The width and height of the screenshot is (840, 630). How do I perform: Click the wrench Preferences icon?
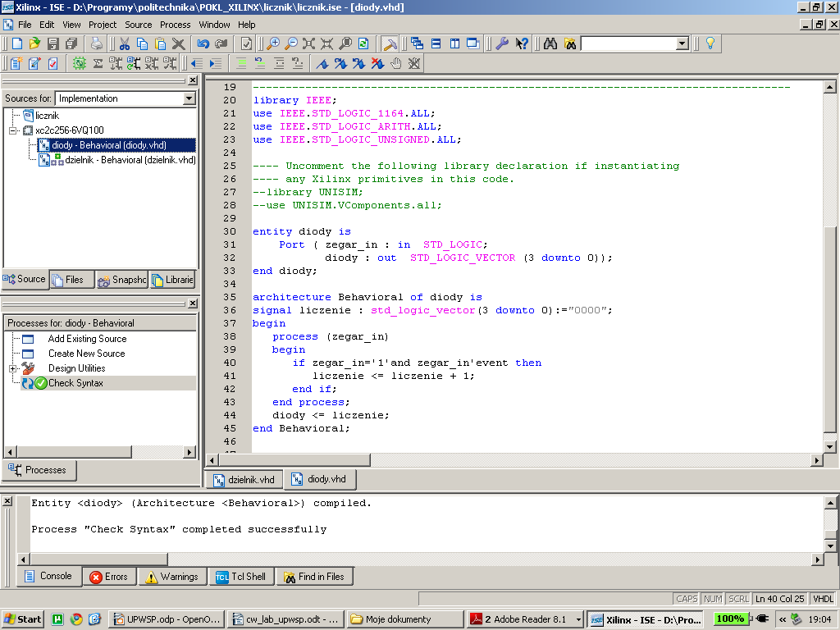(x=502, y=43)
